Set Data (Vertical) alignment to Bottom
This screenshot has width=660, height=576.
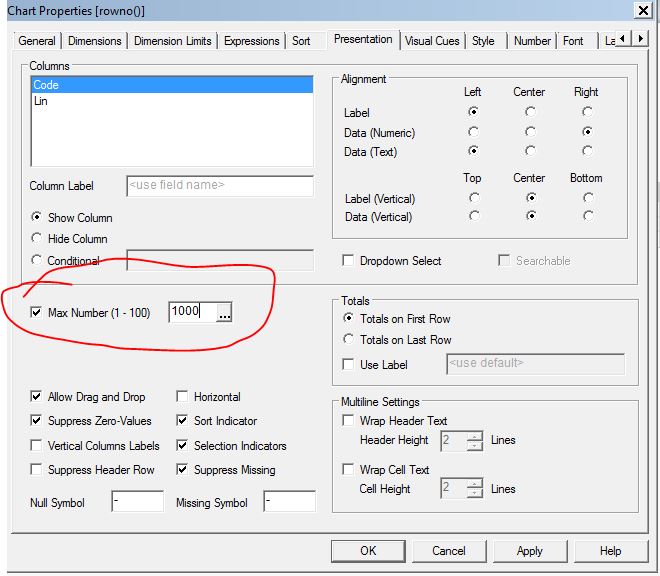(x=588, y=216)
